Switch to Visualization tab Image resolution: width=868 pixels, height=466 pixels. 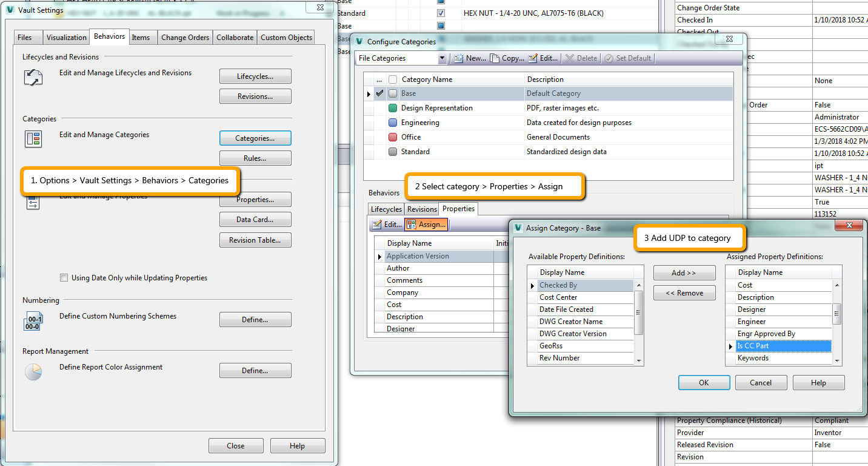pyautogui.click(x=67, y=38)
